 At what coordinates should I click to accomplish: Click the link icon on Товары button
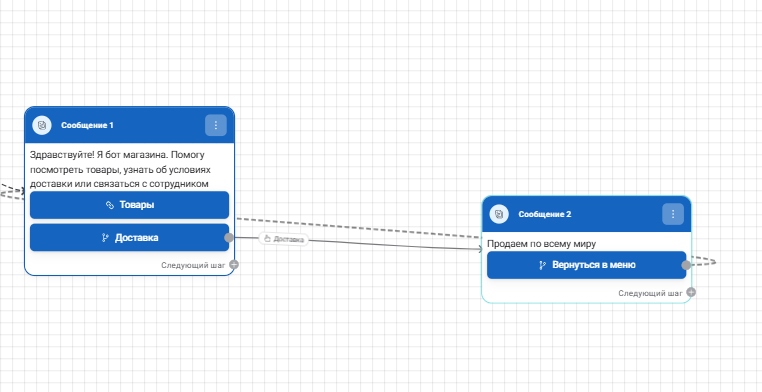pyautogui.click(x=110, y=205)
